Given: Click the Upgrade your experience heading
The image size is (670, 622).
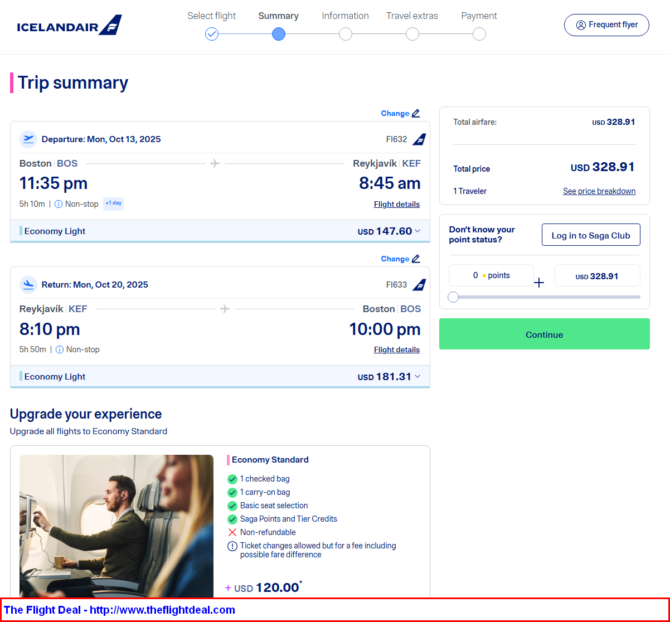Looking at the screenshot, I should coord(86,414).
